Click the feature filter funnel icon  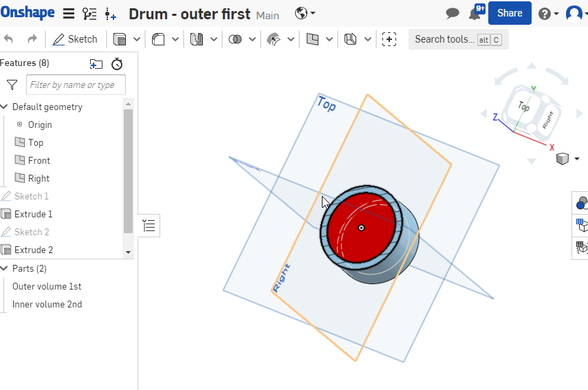[x=12, y=85]
